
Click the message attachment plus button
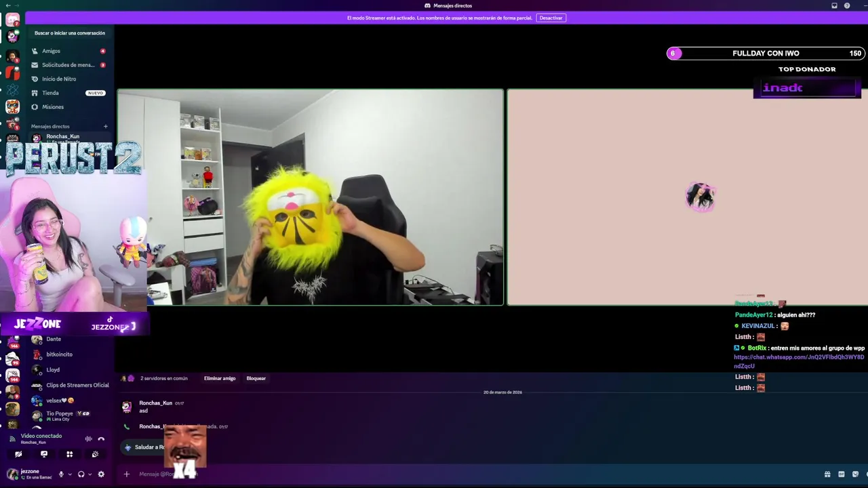click(x=126, y=474)
